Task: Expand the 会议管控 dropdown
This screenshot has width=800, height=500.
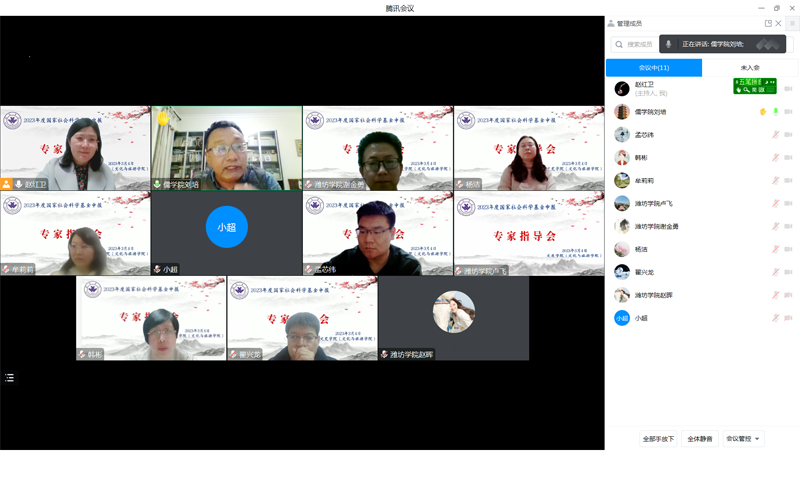Action: click(x=743, y=438)
